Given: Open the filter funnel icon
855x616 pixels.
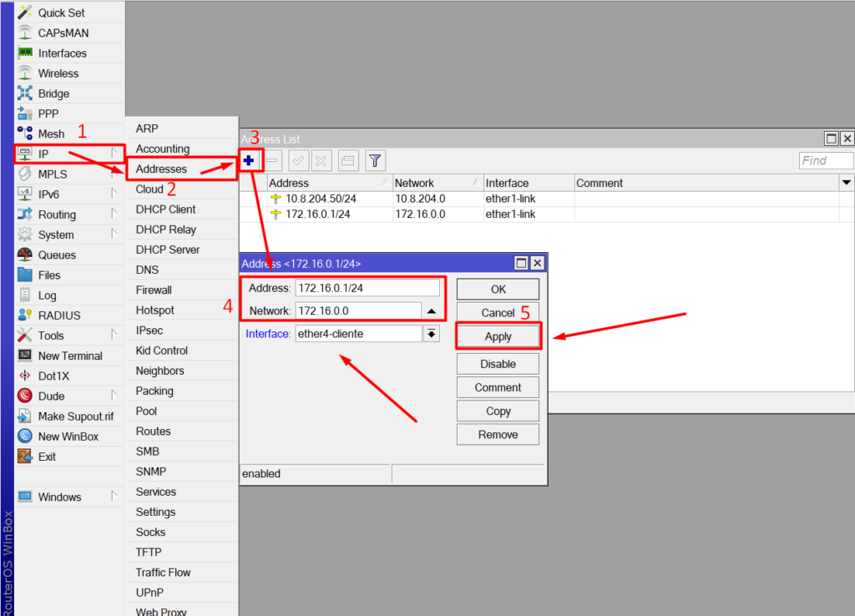Looking at the screenshot, I should [x=375, y=161].
